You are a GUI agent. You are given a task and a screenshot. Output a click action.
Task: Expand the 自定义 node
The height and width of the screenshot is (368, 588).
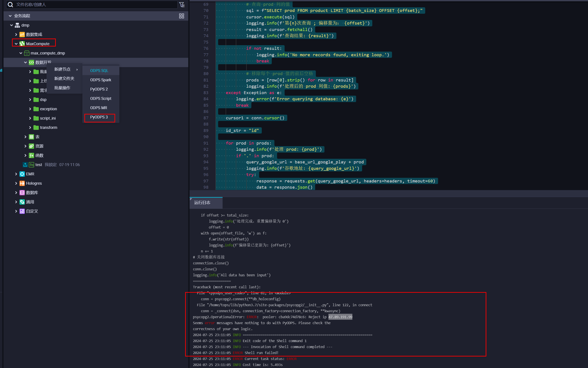[x=16, y=211]
